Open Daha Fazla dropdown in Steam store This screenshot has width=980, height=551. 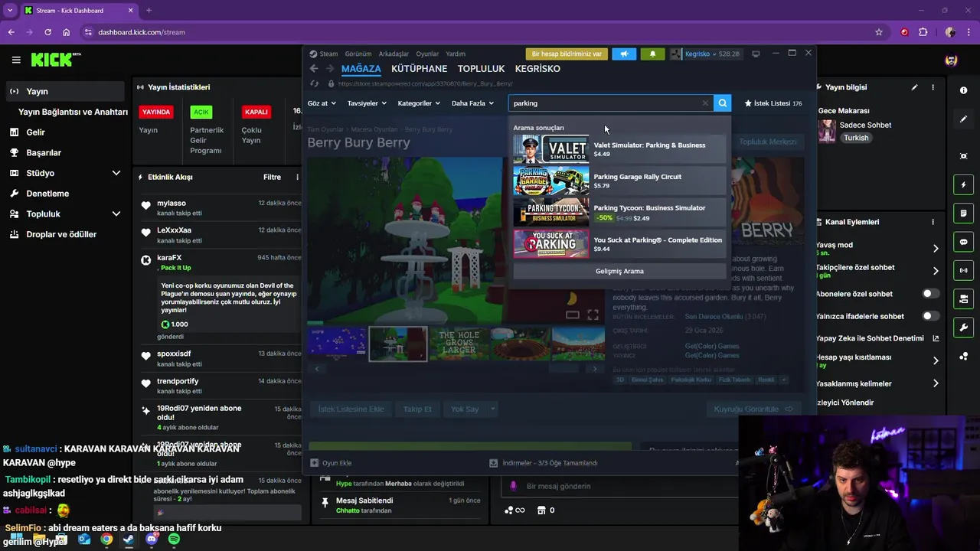[x=472, y=103]
